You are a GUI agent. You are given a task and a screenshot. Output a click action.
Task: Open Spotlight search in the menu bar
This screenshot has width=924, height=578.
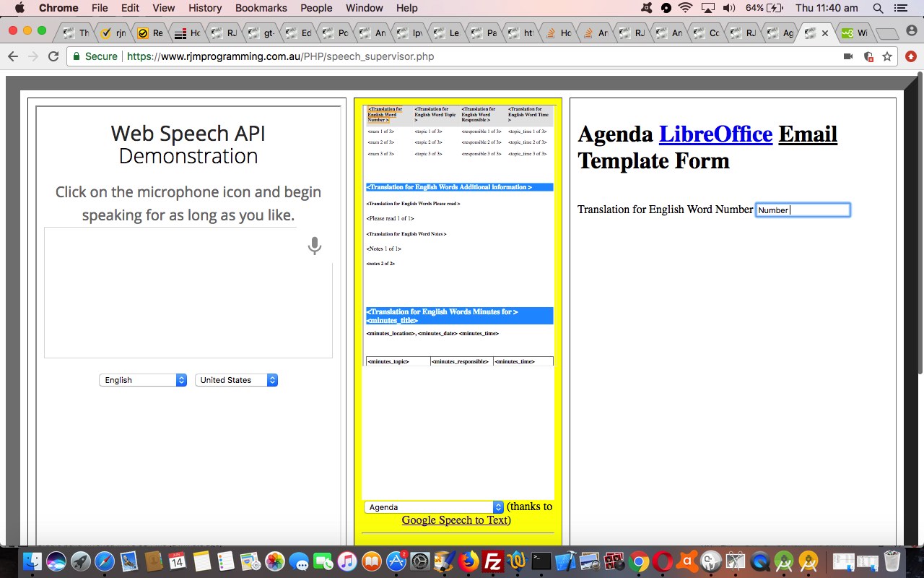coord(878,8)
